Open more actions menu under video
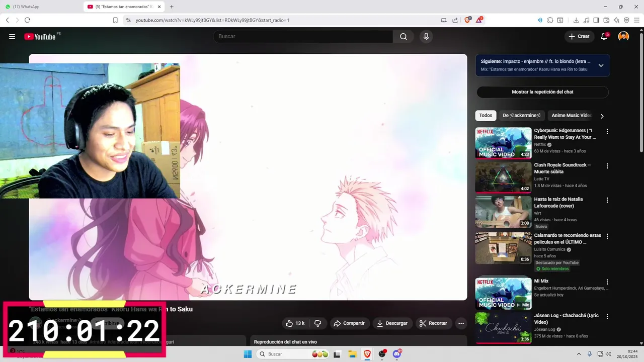The image size is (644, 362). click(x=461, y=323)
